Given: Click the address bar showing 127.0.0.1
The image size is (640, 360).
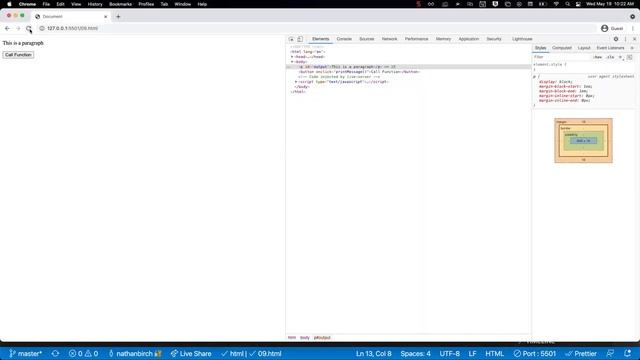Looking at the screenshot, I should (x=317, y=29).
